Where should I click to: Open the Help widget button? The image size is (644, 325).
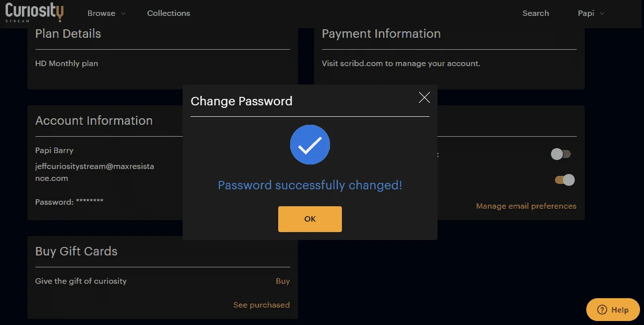pos(613,310)
